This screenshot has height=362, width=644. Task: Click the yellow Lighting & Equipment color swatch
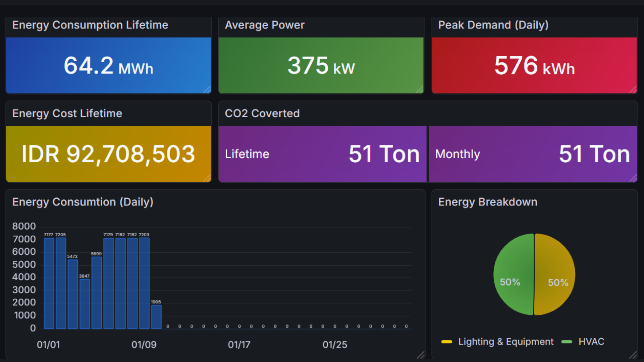pyautogui.click(x=446, y=342)
